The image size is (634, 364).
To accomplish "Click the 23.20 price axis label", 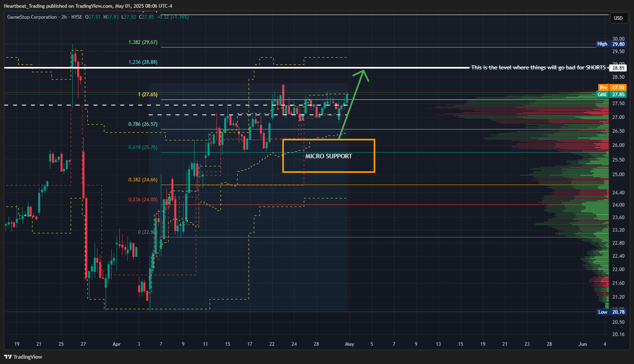I will point(619,230).
